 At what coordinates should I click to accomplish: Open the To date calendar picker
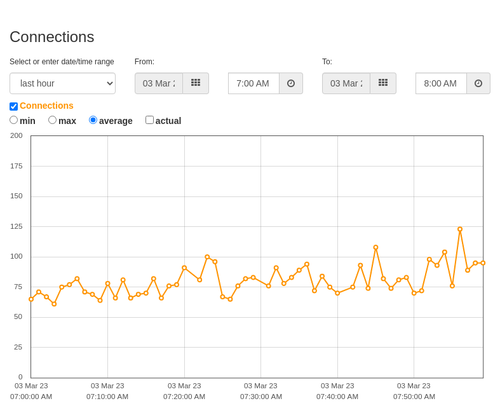point(383,83)
